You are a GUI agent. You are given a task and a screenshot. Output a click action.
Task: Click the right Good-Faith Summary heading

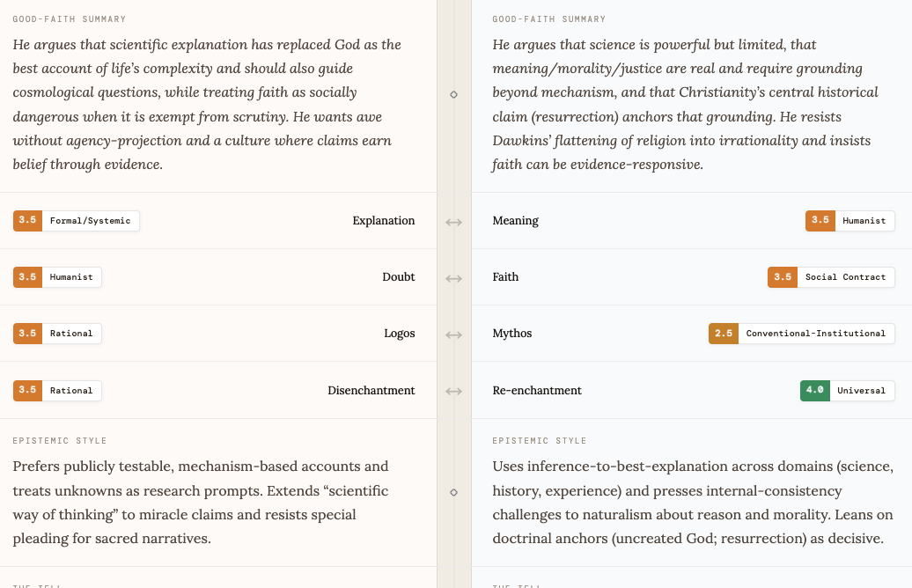tap(549, 19)
